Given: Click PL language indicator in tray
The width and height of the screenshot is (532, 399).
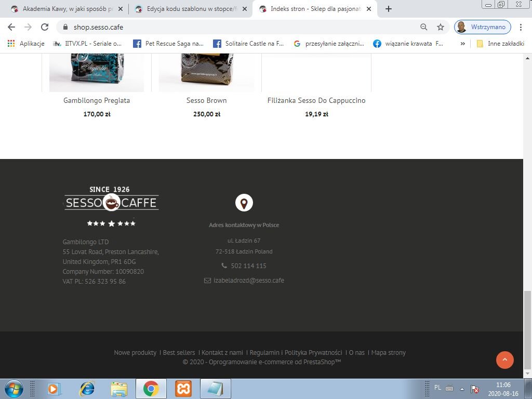Looking at the screenshot, I should point(437,388).
